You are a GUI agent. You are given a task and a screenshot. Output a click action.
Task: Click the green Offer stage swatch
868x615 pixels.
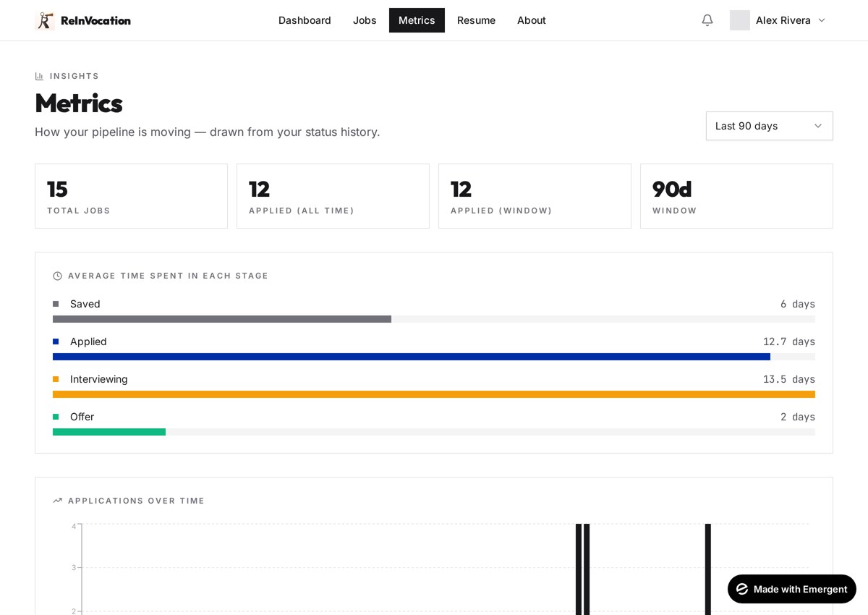[x=56, y=417]
